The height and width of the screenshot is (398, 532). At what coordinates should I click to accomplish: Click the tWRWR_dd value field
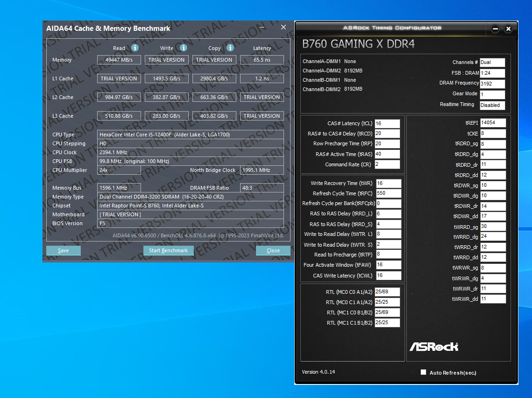(493, 299)
